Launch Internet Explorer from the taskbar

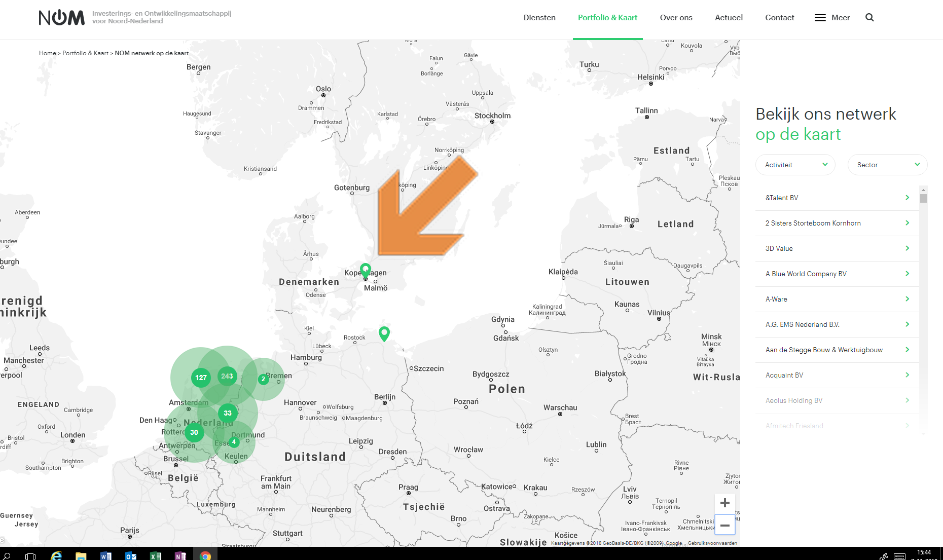coord(56,556)
